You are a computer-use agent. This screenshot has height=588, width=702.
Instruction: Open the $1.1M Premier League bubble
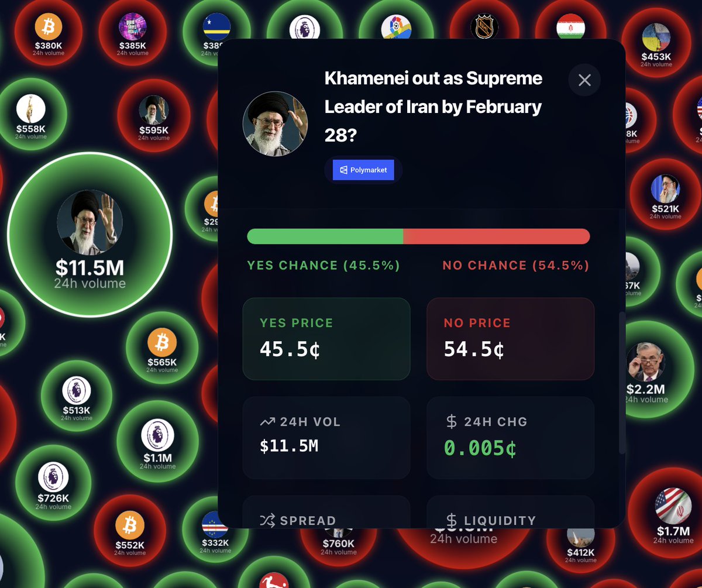click(157, 442)
